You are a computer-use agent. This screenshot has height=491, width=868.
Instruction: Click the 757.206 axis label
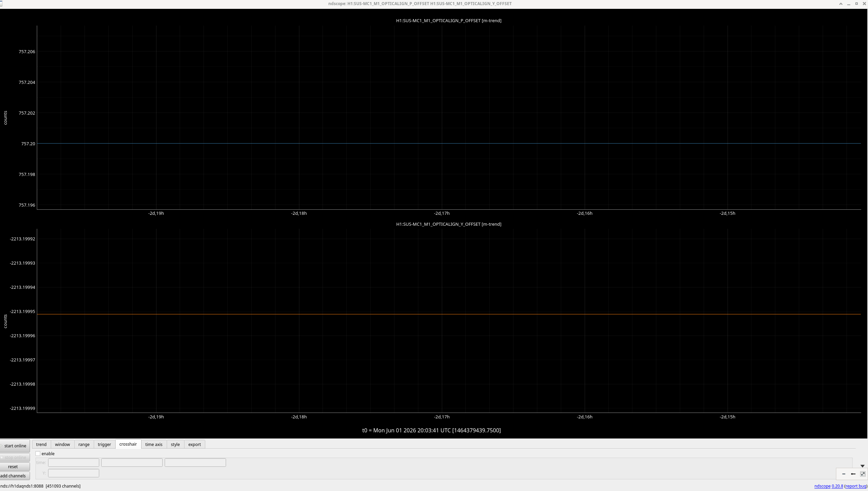point(27,51)
